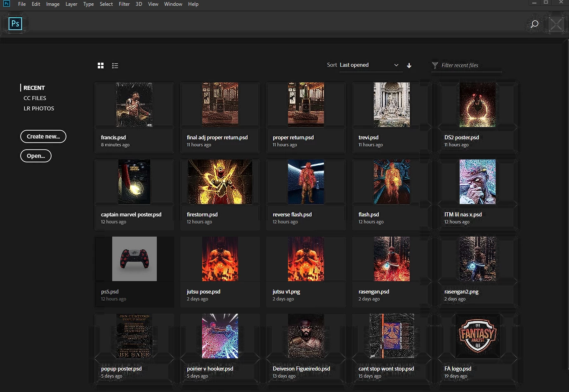This screenshot has width=569, height=392.
Task: Open Deiveson Figueiredo.psd thumbnail
Action: 306,336
